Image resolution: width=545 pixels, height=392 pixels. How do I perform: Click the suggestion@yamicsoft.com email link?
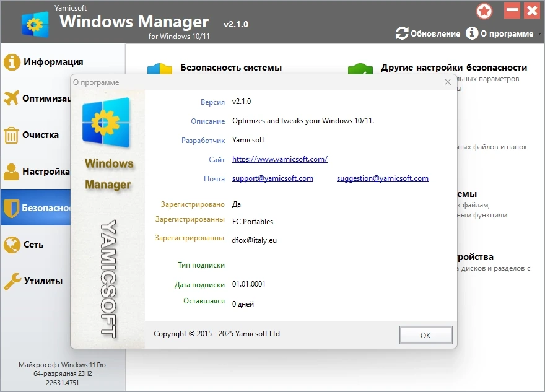click(x=382, y=178)
